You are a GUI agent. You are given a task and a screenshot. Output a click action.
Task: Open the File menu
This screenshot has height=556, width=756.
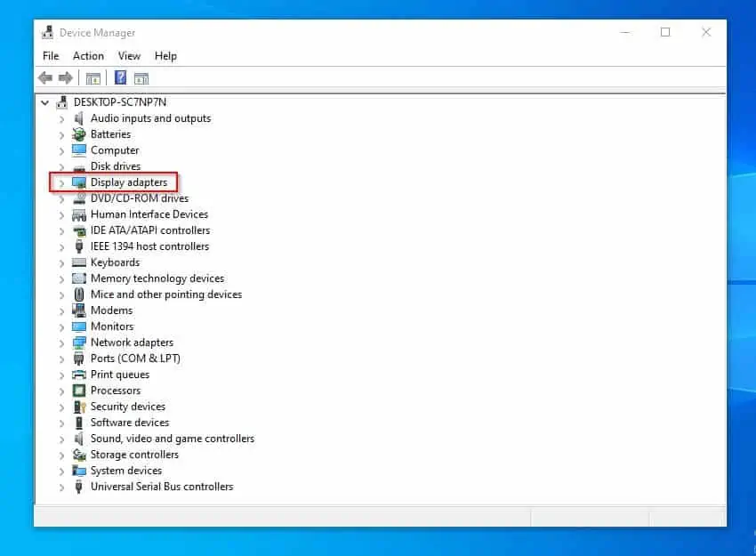(51, 56)
